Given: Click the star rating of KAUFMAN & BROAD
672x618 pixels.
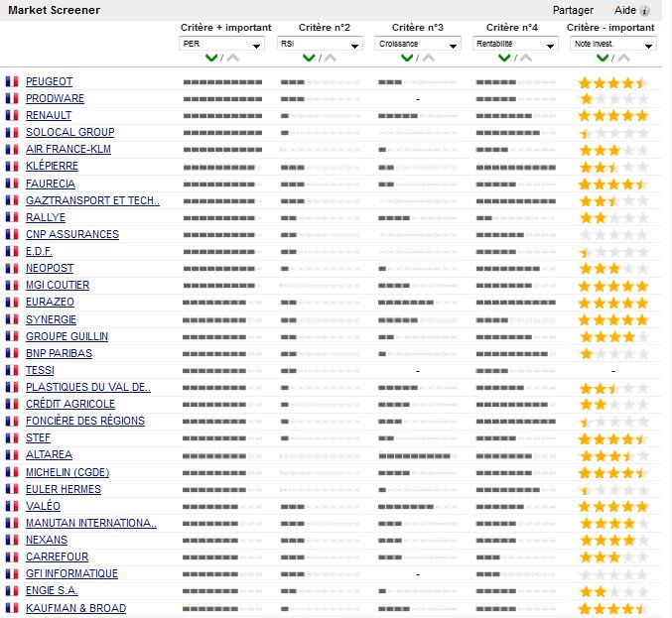Looking at the screenshot, I should coord(613,608).
